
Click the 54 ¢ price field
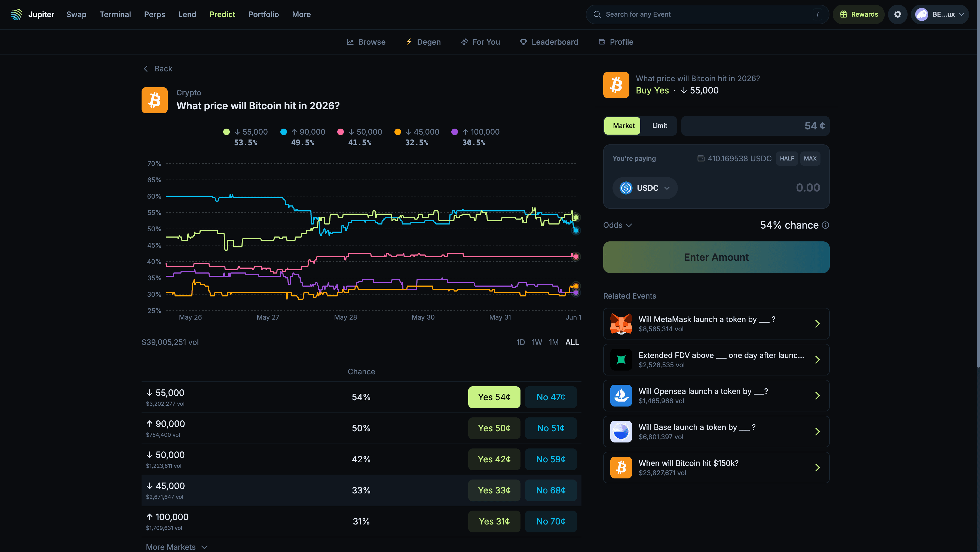point(755,126)
